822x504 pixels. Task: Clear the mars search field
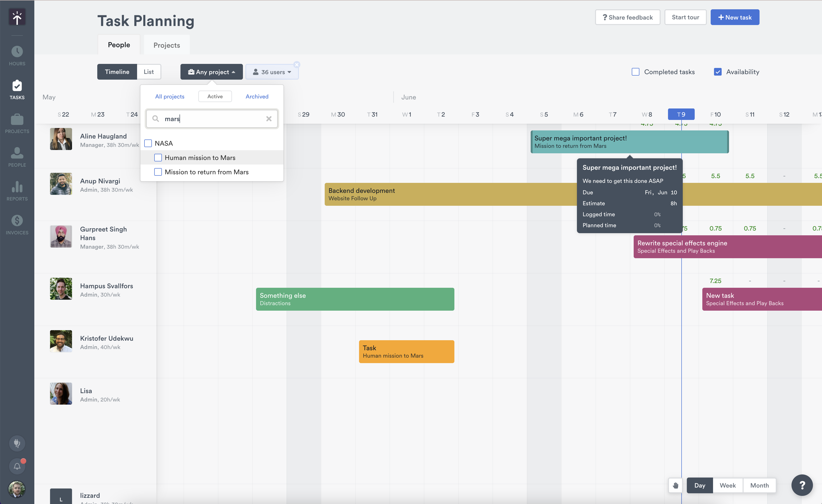(x=269, y=119)
